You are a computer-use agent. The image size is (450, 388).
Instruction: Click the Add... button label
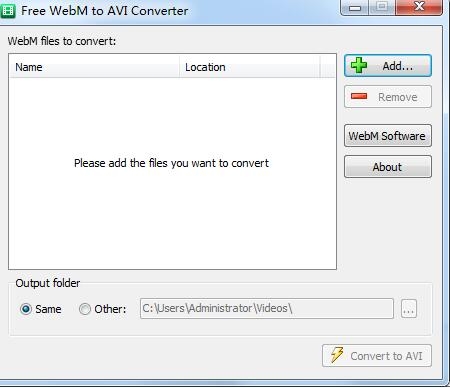click(398, 66)
